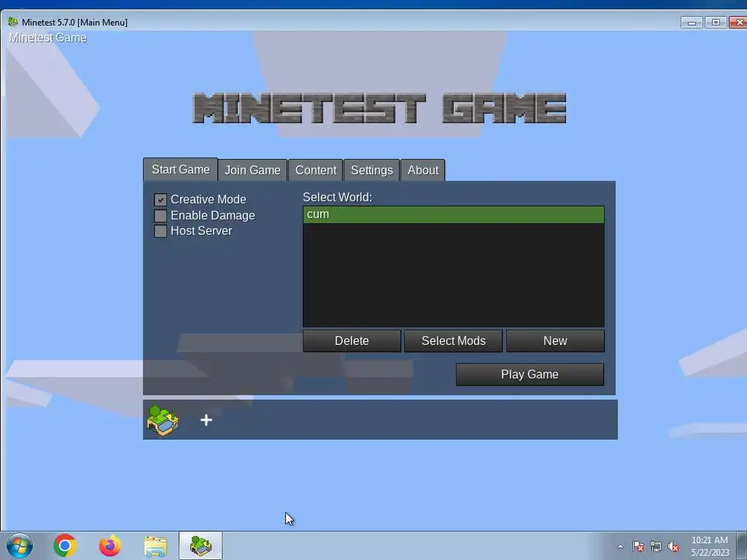Launch Google Chrome from the taskbar
The image size is (747, 560).
point(65,545)
